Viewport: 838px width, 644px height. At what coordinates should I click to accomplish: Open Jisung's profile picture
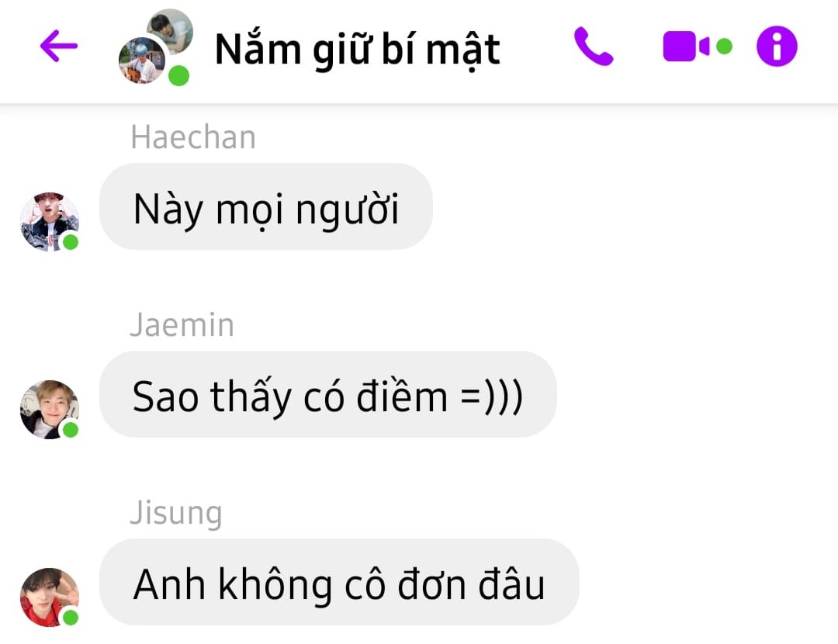(49, 597)
